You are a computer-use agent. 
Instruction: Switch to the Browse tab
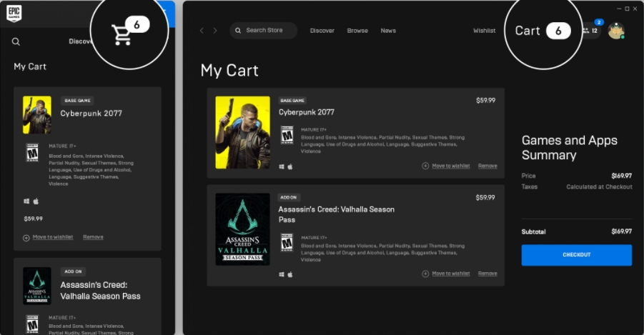click(x=357, y=31)
